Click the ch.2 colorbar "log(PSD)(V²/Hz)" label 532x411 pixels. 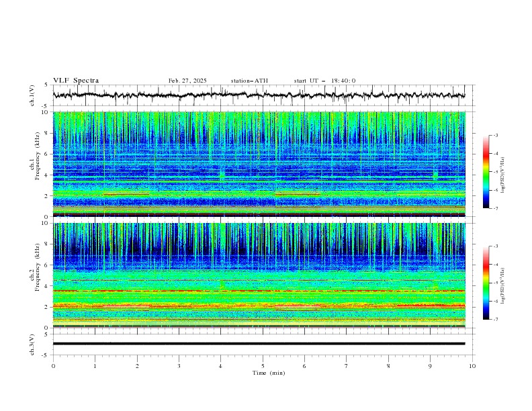coord(502,285)
